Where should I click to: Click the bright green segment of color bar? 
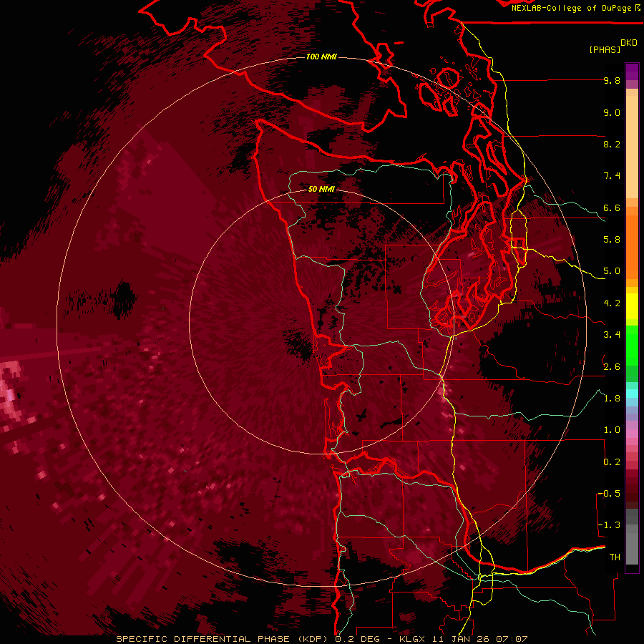[632, 345]
